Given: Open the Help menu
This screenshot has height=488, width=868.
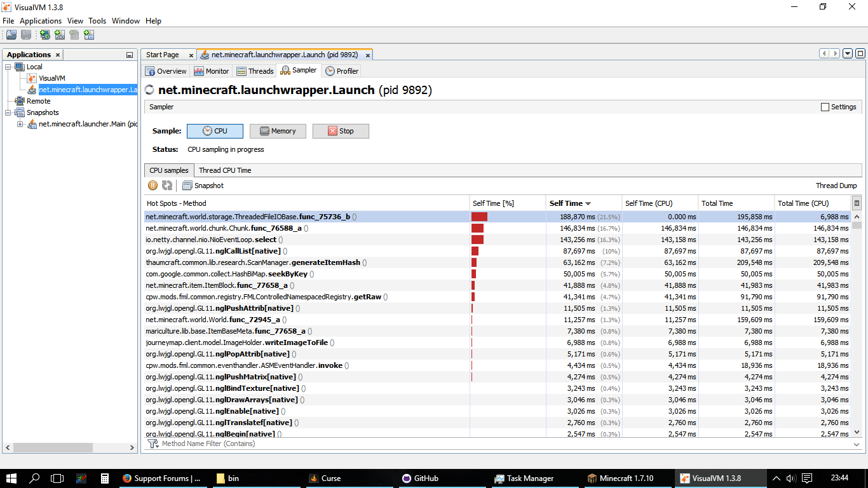Looking at the screenshot, I should [153, 21].
